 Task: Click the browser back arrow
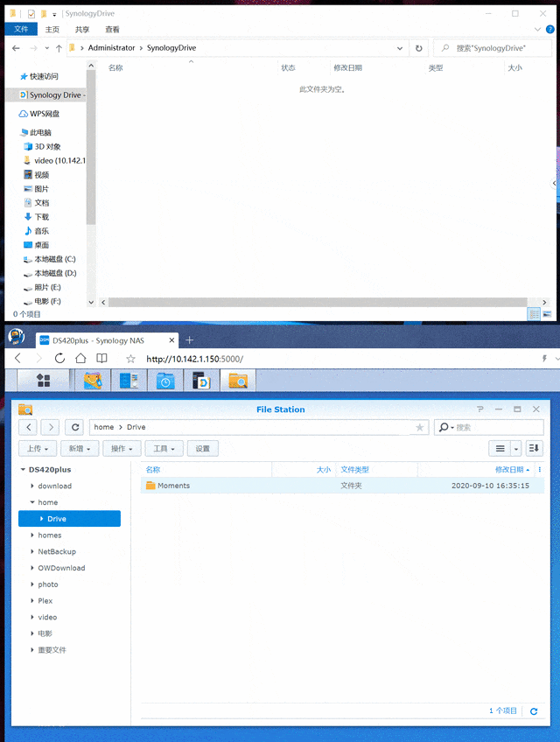point(17,358)
